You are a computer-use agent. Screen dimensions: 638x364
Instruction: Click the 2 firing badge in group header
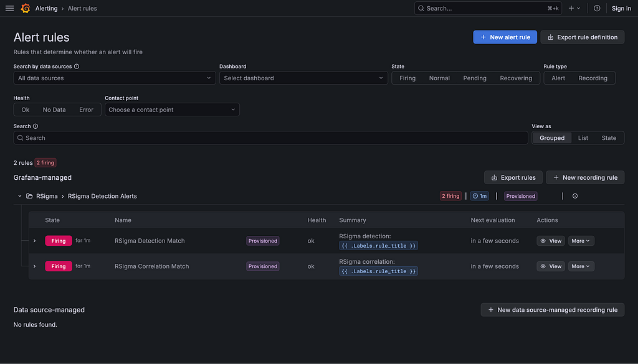tap(451, 196)
